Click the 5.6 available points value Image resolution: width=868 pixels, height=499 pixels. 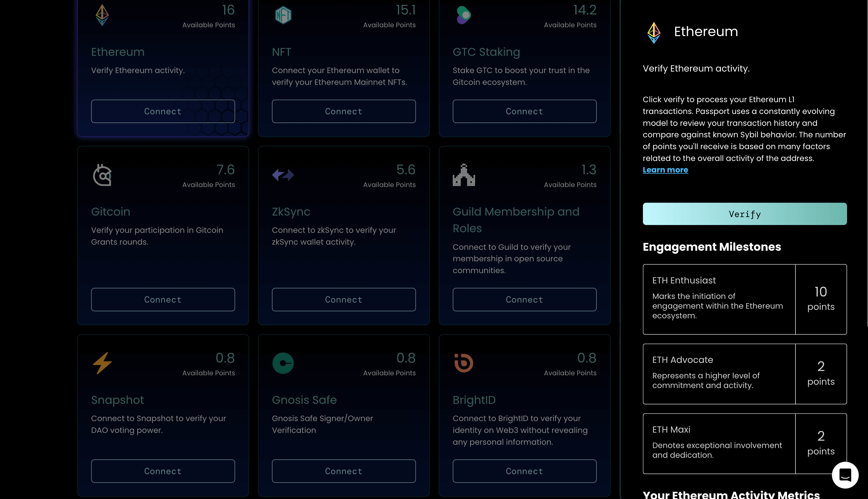[x=406, y=170]
